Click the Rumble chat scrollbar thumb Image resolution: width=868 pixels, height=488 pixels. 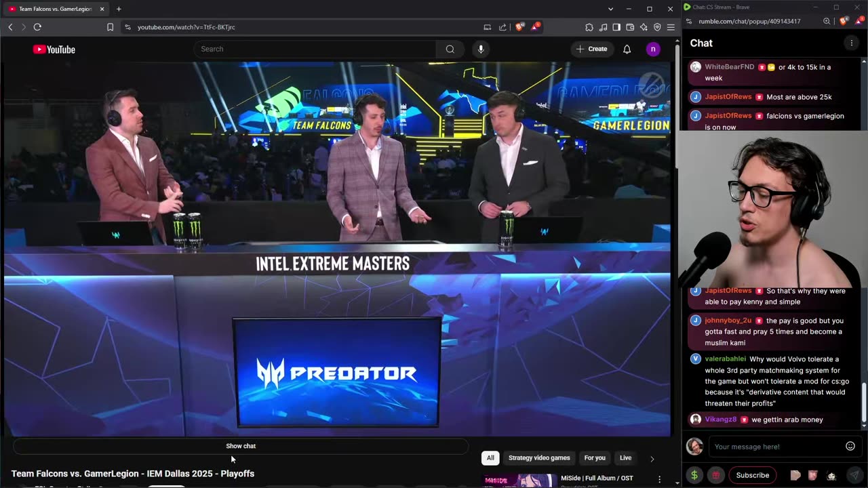863,402
